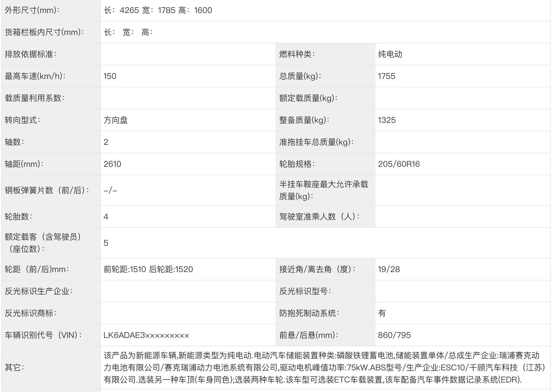Select wheelbase value 2610
Image resolution: width=559 pixels, height=392 pixels.
pyautogui.click(x=112, y=164)
